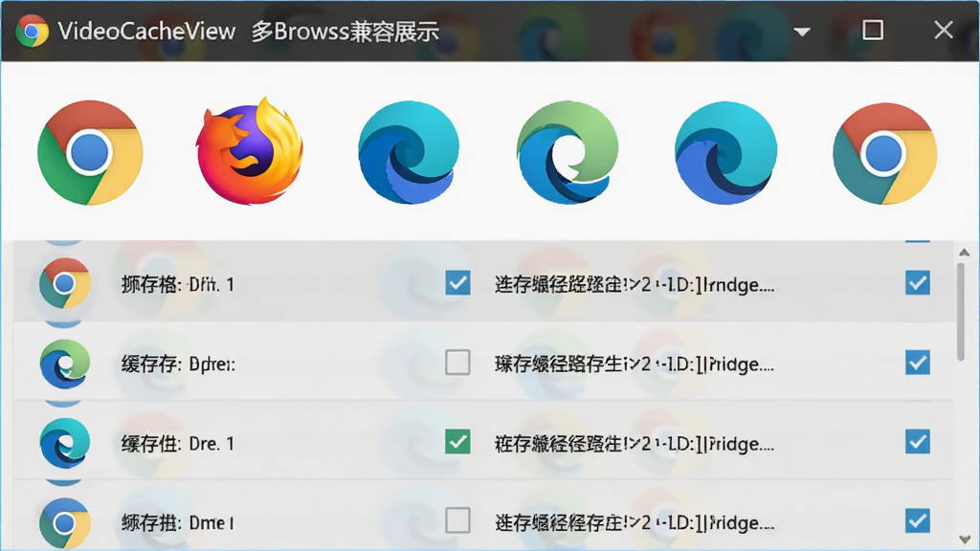980x551 pixels.
Task: Toggle the right-edge checkbox in the 'Dme I' row
Action: click(918, 520)
